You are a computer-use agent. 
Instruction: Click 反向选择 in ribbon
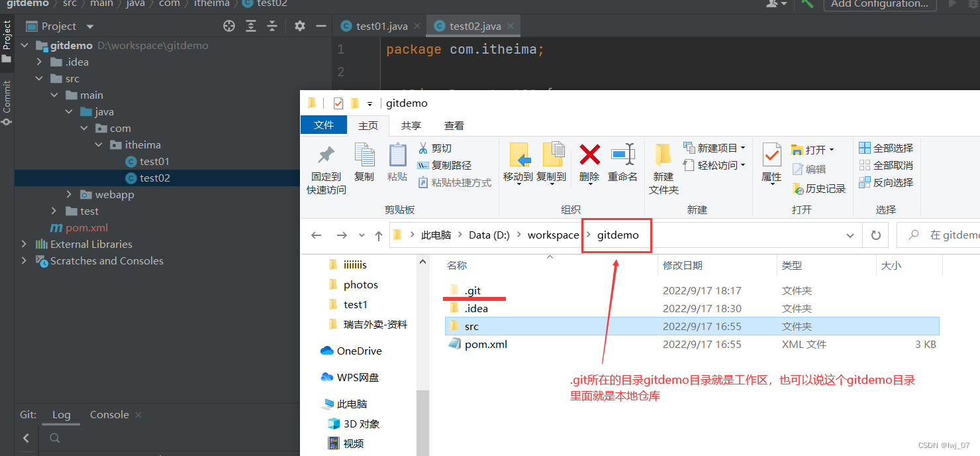tap(886, 183)
